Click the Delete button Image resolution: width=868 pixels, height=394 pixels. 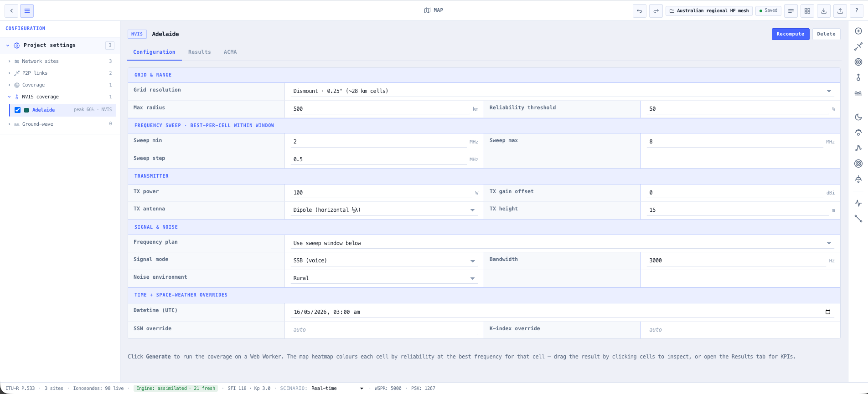point(826,34)
